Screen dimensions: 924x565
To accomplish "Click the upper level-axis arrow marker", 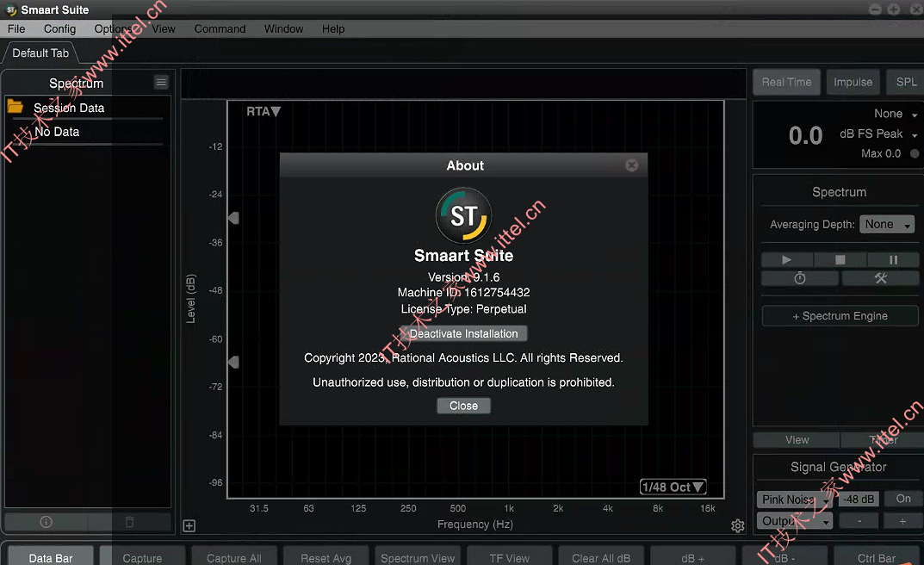I will tap(233, 218).
